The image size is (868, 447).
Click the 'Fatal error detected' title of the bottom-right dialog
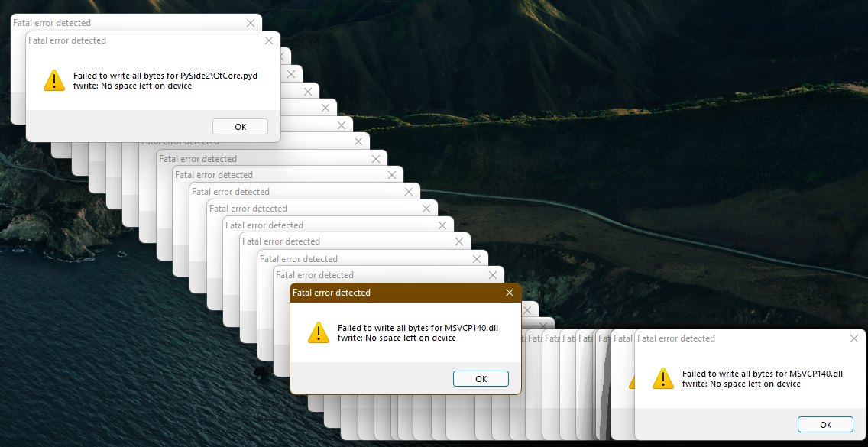point(675,338)
